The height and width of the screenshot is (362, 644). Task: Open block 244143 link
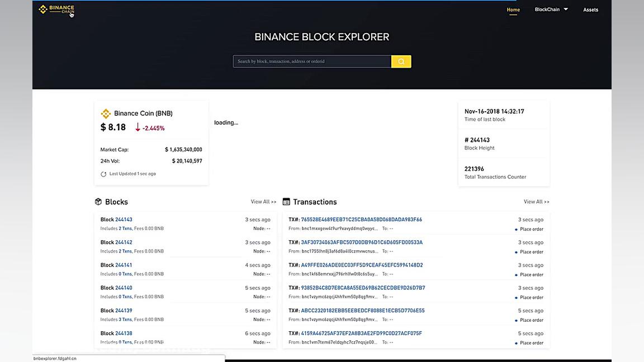pos(124,220)
